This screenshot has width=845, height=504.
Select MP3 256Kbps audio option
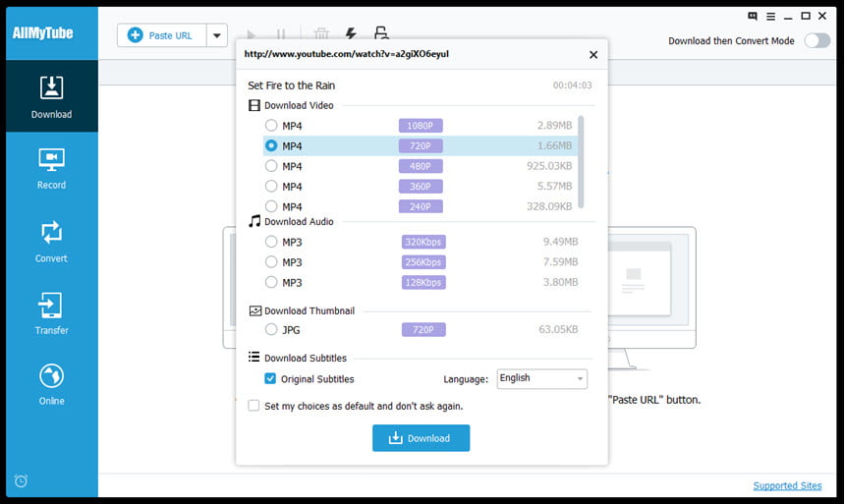pos(271,262)
